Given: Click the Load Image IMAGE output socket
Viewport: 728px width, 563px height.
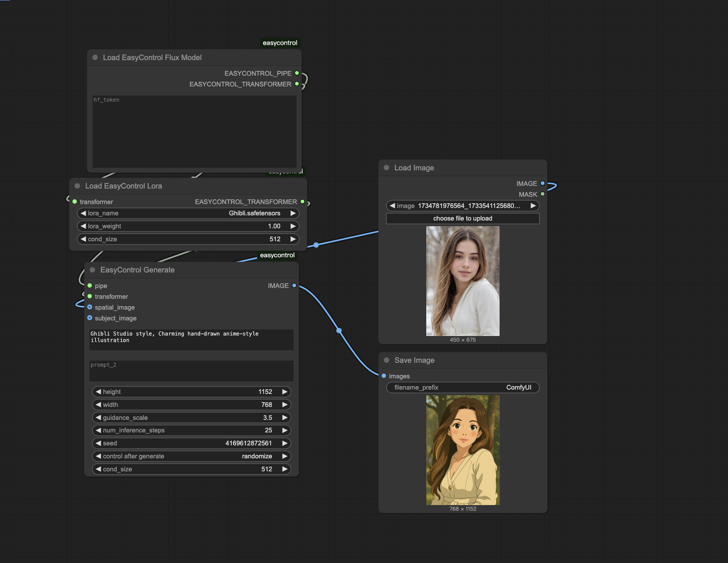Looking at the screenshot, I should [543, 183].
